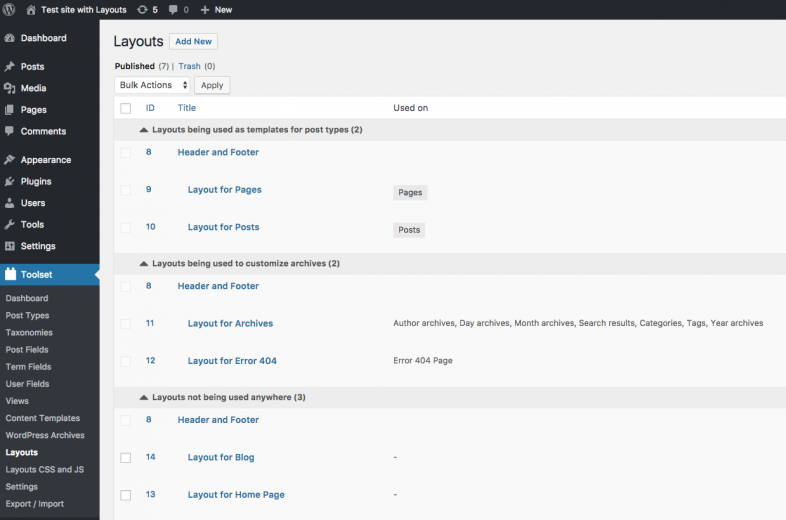
Task: Open the Bulk Actions dropdown
Action: (152, 85)
